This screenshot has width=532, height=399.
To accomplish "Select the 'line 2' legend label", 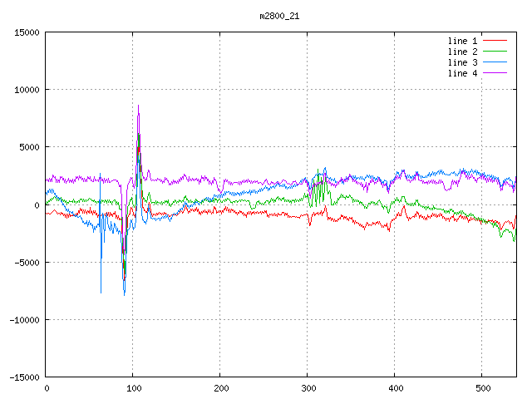I will point(463,52).
